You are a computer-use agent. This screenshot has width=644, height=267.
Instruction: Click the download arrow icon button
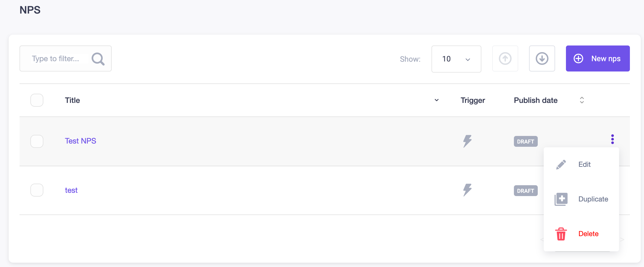pos(542,58)
